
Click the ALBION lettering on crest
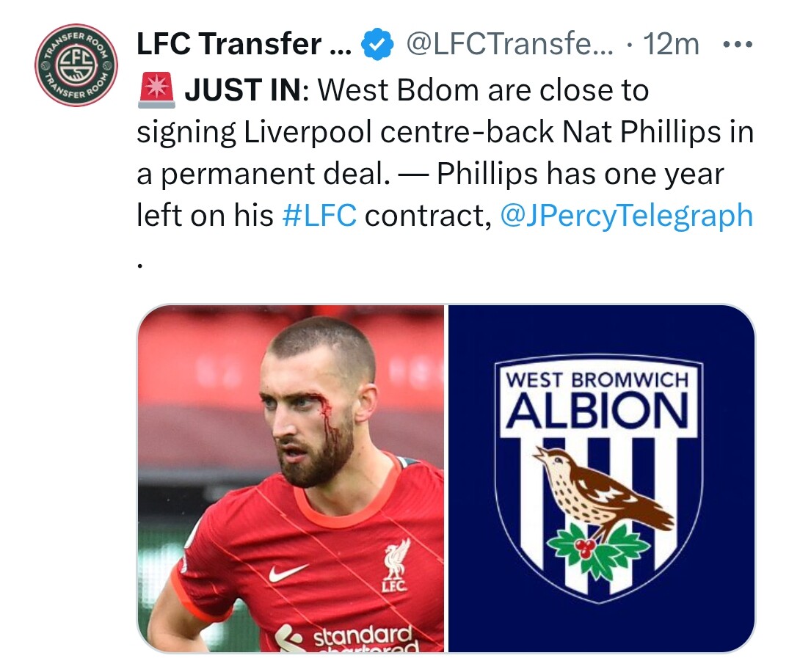pyautogui.click(x=597, y=410)
